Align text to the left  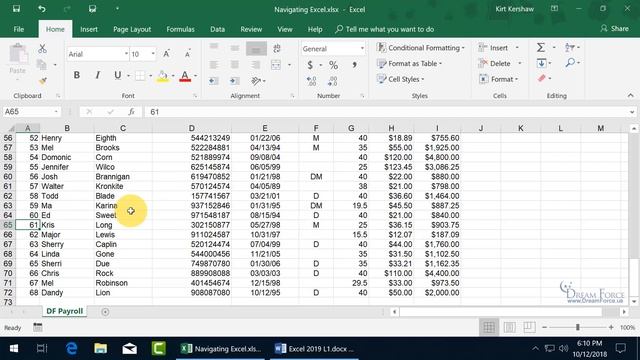point(213,65)
